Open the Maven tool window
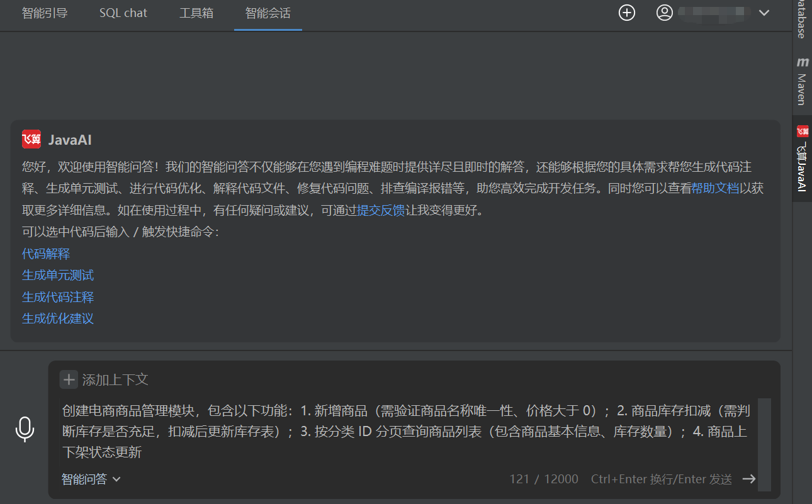812x504 pixels. (802, 81)
